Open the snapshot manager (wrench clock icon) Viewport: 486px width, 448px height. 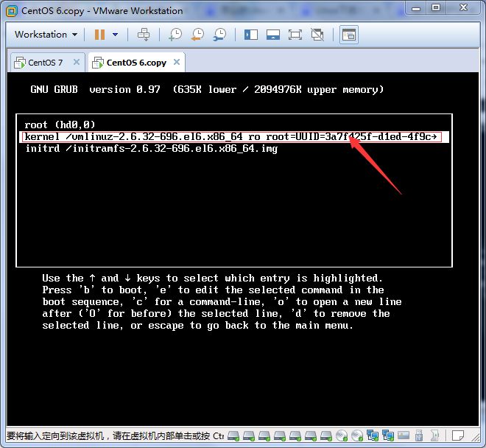(220, 35)
